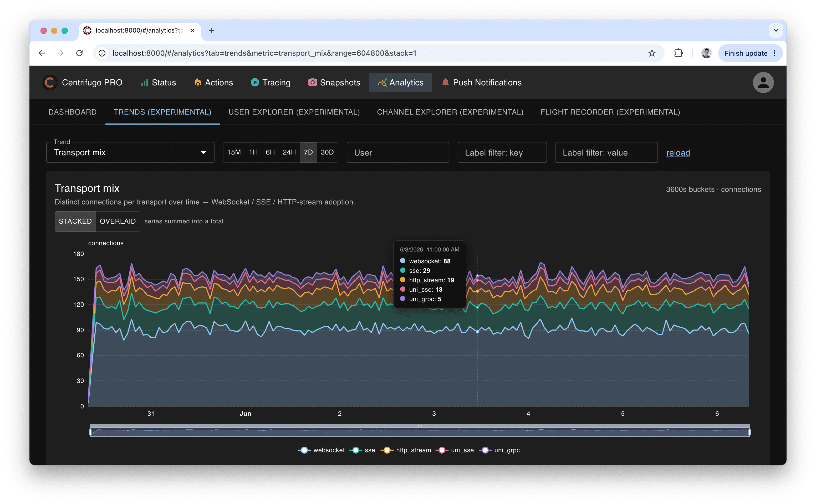Switch to the Dashboard tab

coord(72,112)
